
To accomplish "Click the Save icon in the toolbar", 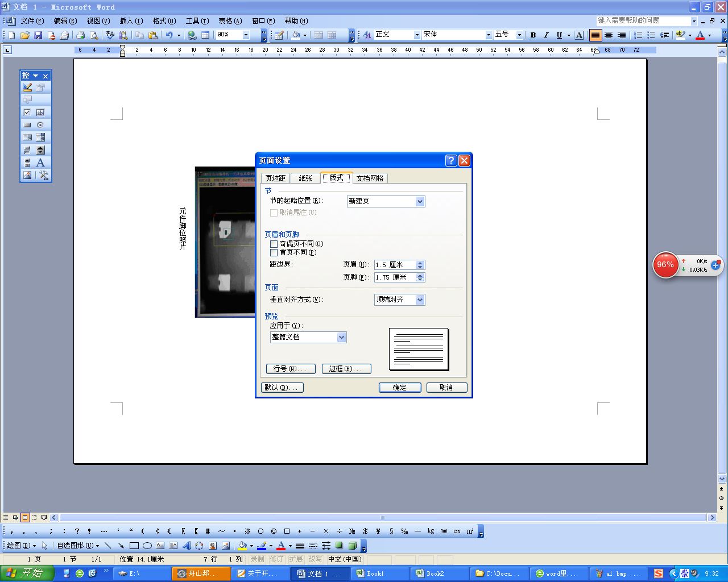I will point(38,35).
